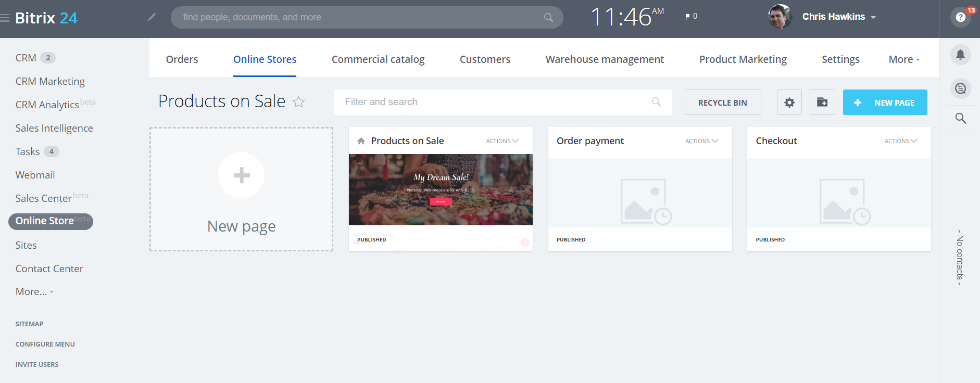The width and height of the screenshot is (980, 383).
Task: Expand Actions dropdown on Products on Sale card
Action: click(x=502, y=141)
